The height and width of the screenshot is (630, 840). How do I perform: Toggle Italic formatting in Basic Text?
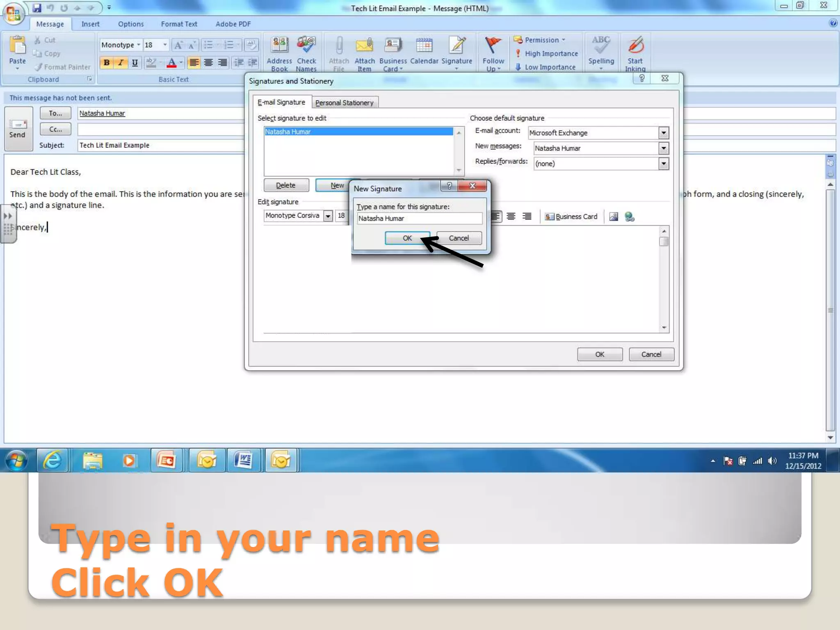point(121,62)
